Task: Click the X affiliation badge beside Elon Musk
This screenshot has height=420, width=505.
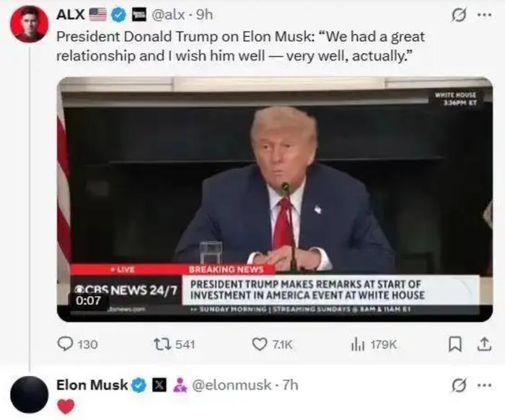Action: click(x=159, y=385)
